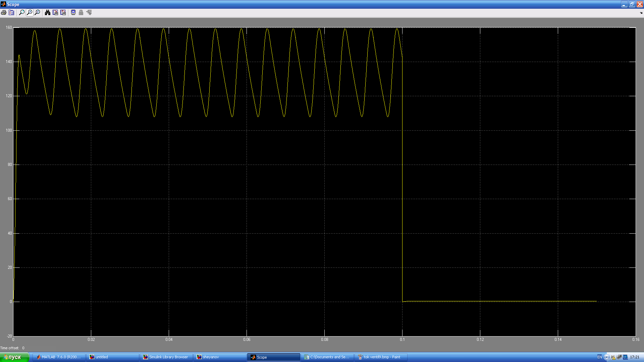Print the scope plot
Image resolution: width=644 pixels, height=362 pixels.
[4, 12]
